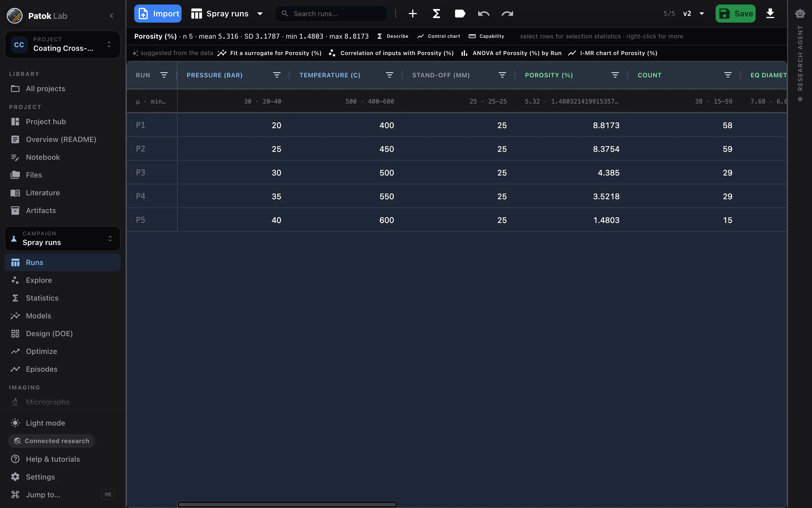Open the Research Agent robot icon
812x508 pixels.
[x=800, y=14]
